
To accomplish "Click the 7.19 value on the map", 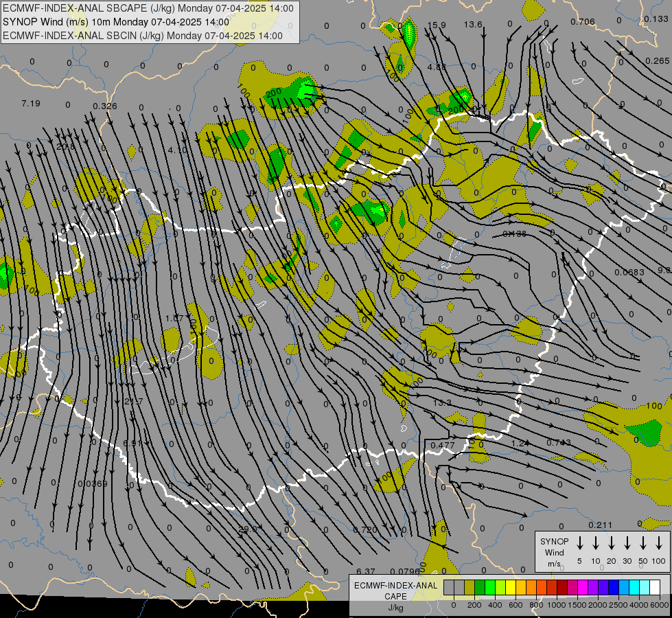I will pyautogui.click(x=31, y=104).
